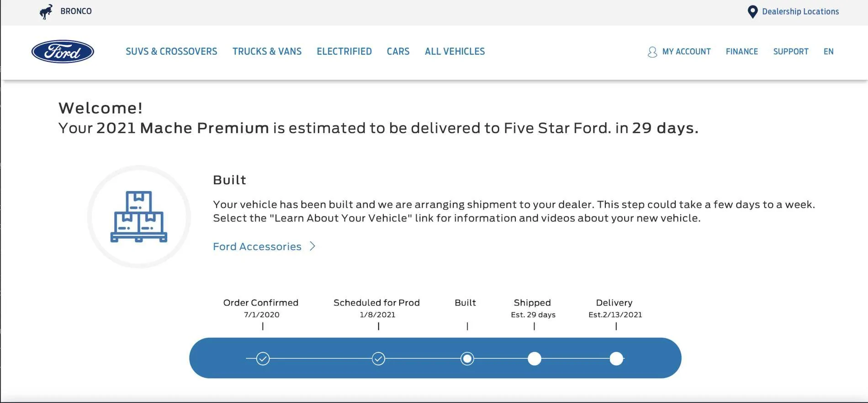
Task: Click the Shipped step marker
Action: click(535, 359)
